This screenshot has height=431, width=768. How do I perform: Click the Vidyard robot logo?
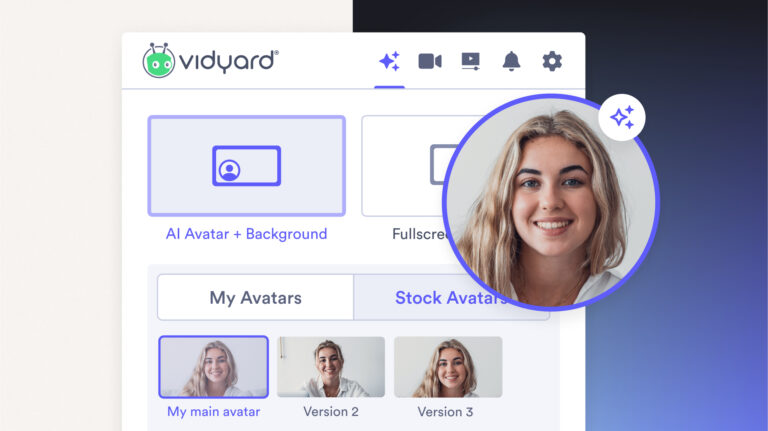point(159,61)
